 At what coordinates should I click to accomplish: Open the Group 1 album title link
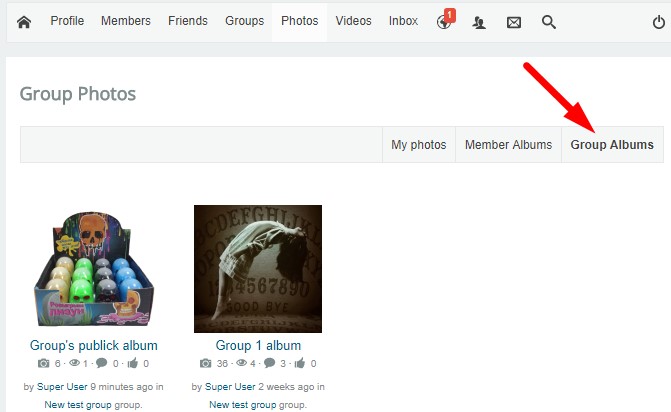tap(258, 345)
